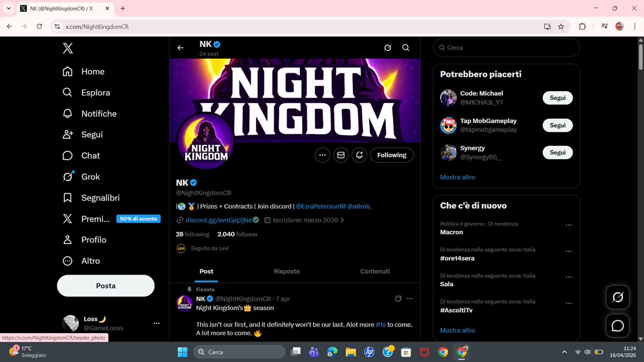Viewport: 644px width, 362px height.
Task: Open the 28 following list
Action: pos(193,234)
